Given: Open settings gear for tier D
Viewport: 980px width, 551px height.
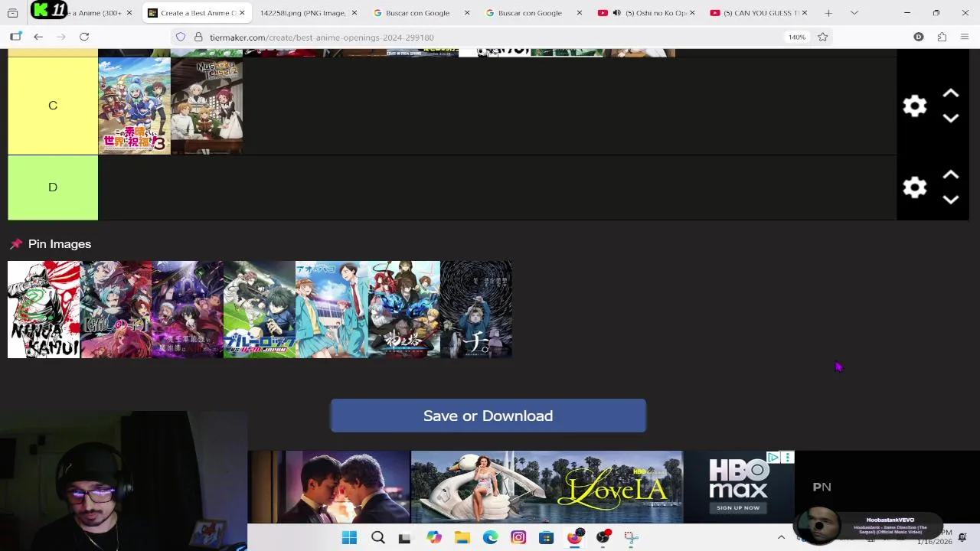Looking at the screenshot, I should point(914,187).
